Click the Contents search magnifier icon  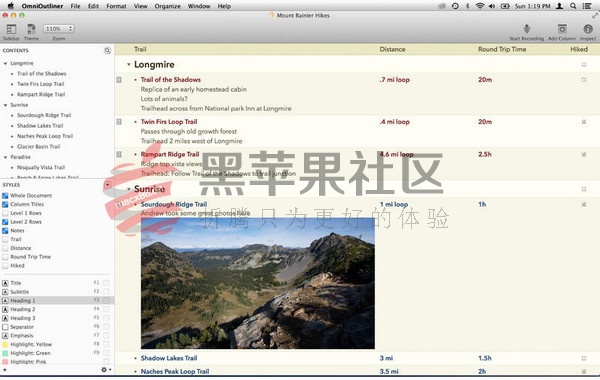tap(108, 51)
